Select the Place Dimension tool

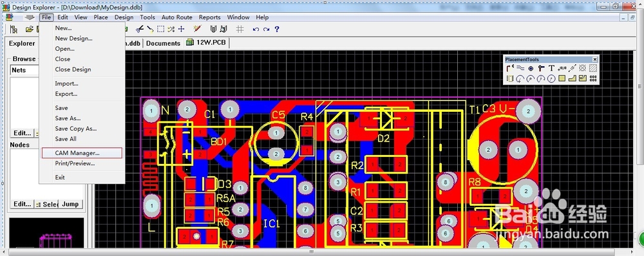click(x=572, y=68)
